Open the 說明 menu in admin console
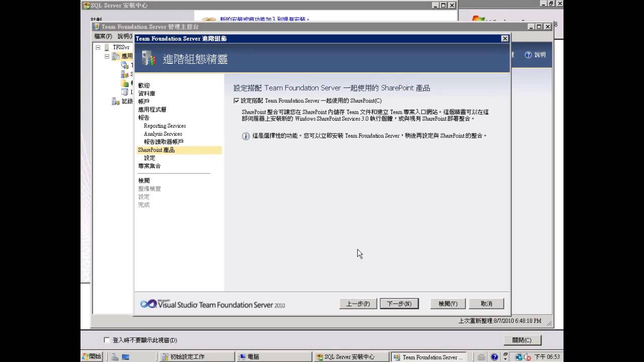Viewport: 644px width, 362px height. [x=125, y=36]
